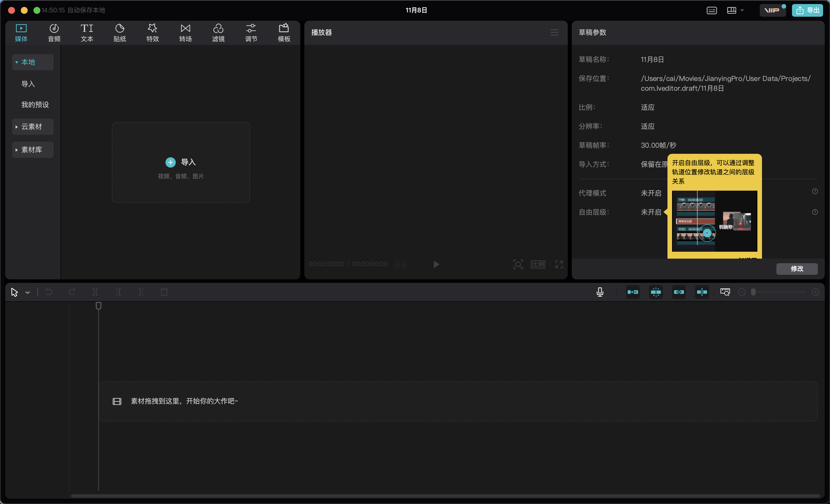Open the player panel hamburger menu
830x504 pixels.
click(554, 32)
